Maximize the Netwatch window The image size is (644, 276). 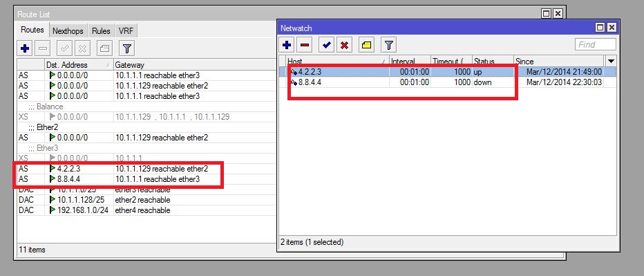pos(600,28)
